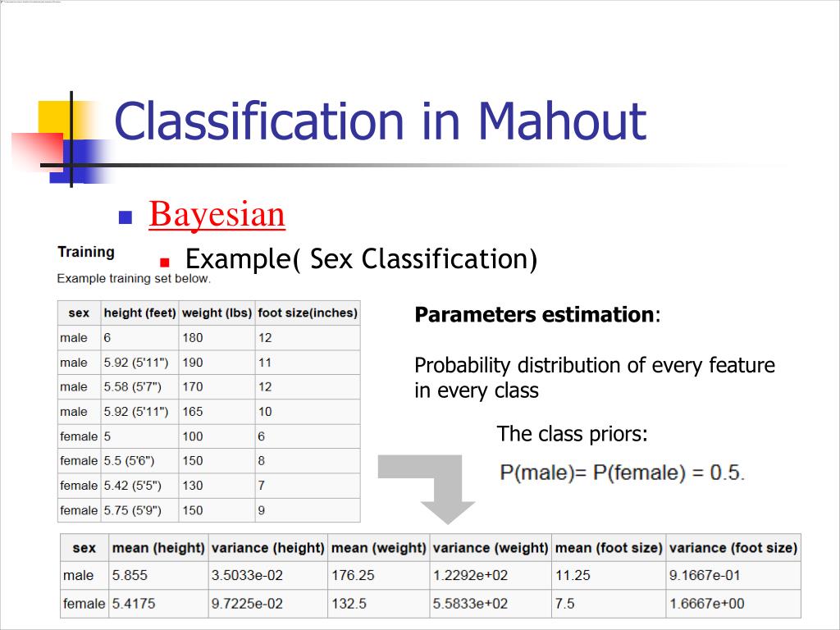Click 'The class priors:' text

572,433
